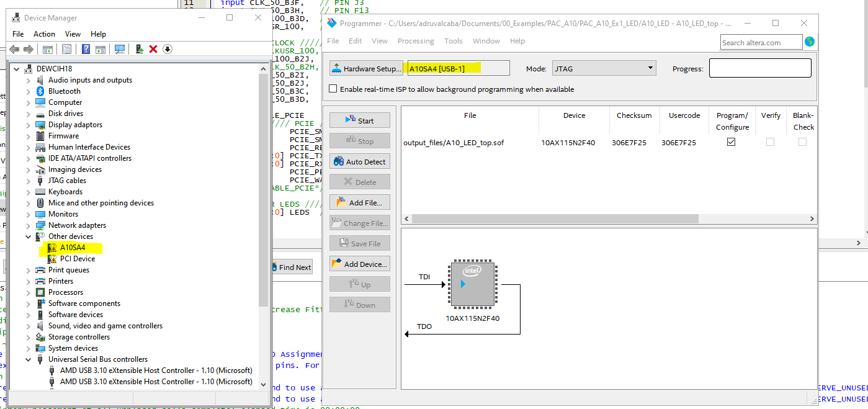Open Edit menu in Programmer
This screenshot has height=409, width=868.
(x=355, y=41)
